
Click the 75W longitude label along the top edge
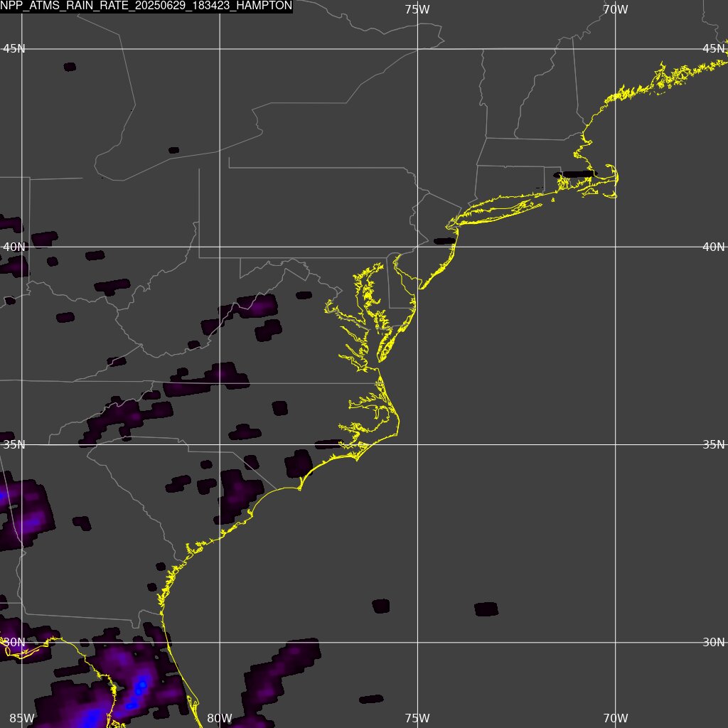pyautogui.click(x=417, y=9)
